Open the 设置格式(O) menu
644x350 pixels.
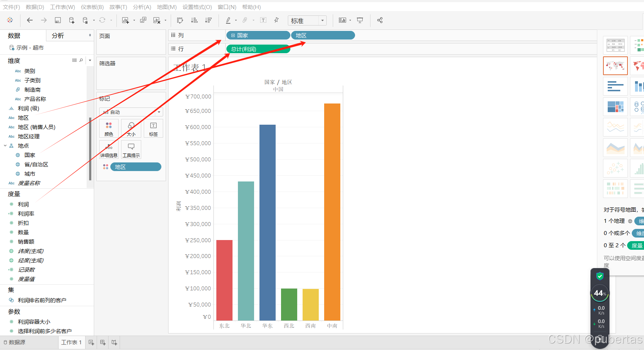click(x=197, y=7)
